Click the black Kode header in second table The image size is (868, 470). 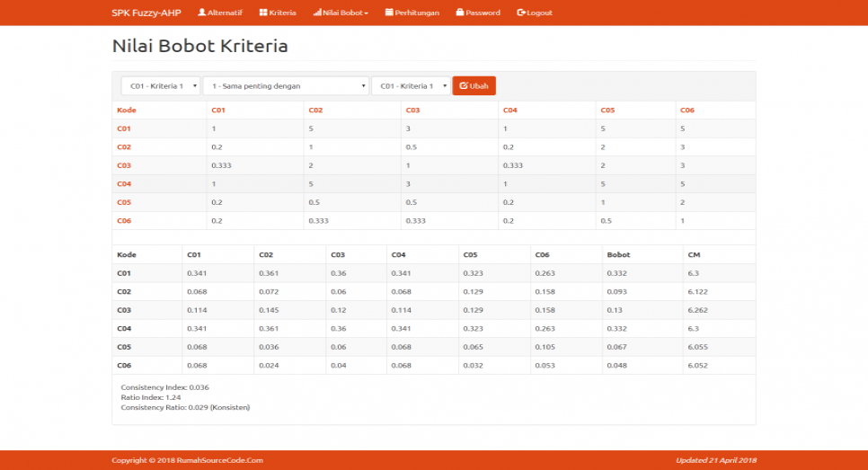(x=126, y=254)
